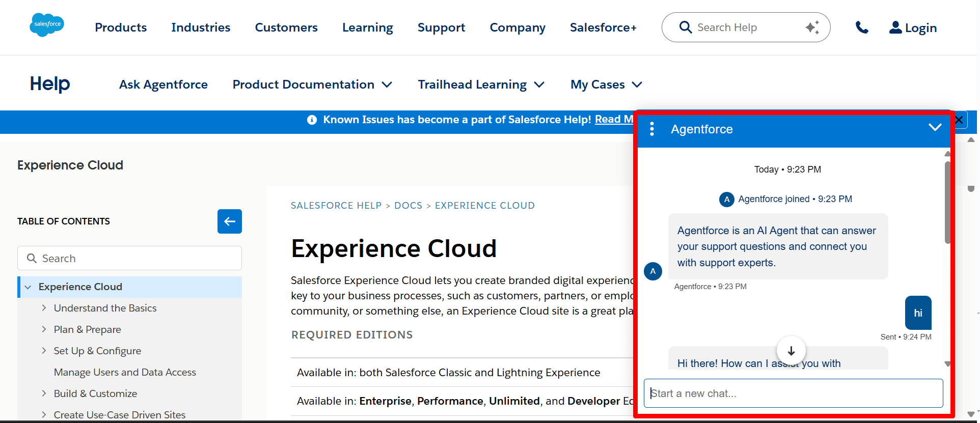Close the Known Issues banner
Screen dimensions: 980x423
(959, 120)
